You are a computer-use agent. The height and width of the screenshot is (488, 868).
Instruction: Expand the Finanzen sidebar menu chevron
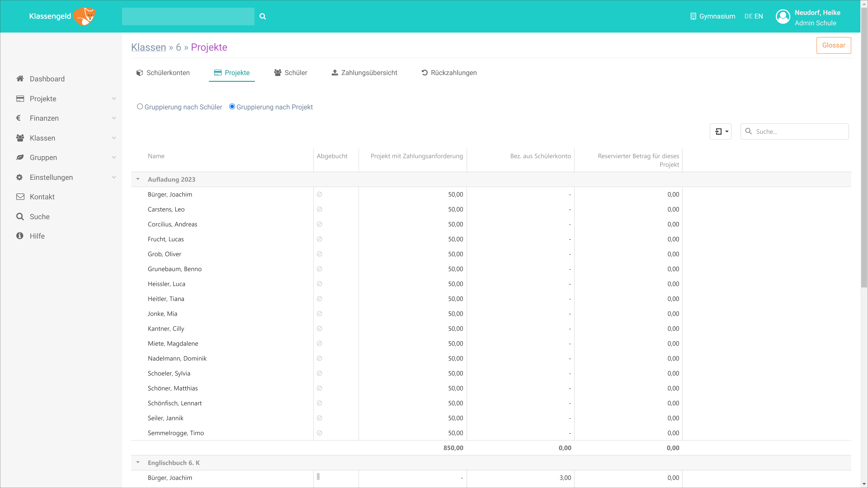click(114, 118)
